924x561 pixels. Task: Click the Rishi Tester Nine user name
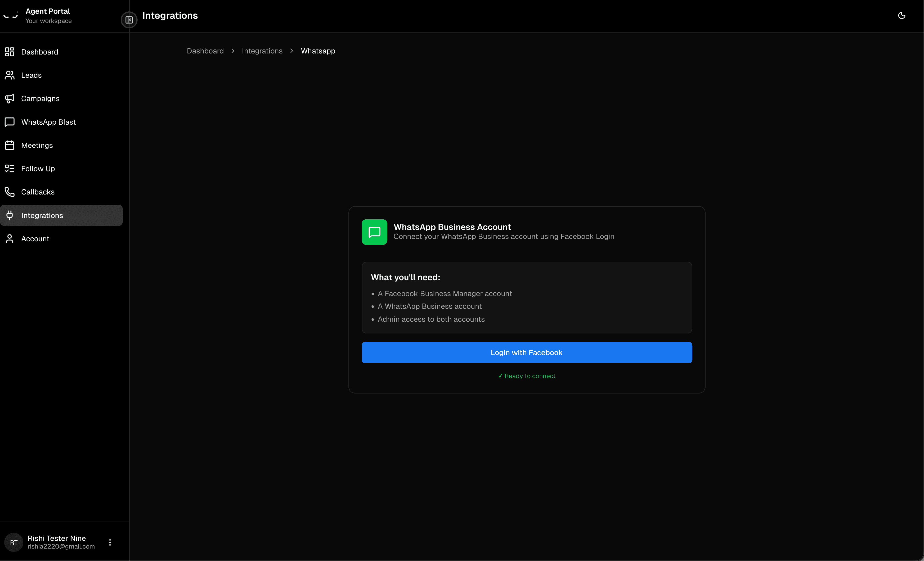point(57,538)
